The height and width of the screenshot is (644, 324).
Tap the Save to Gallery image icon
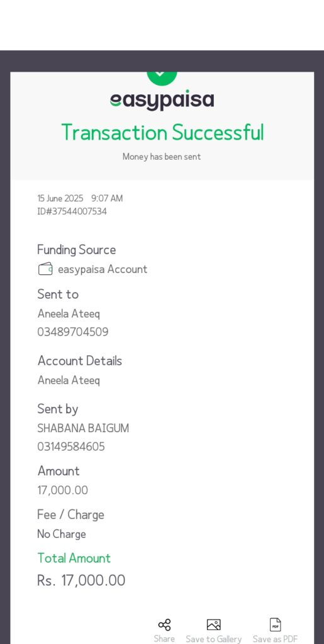pos(213,625)
